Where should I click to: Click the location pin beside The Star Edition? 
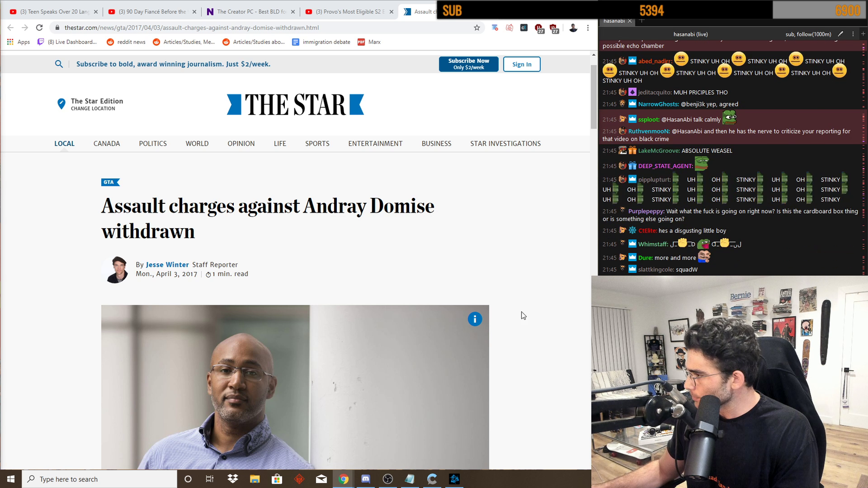click(x=61, y=104)
